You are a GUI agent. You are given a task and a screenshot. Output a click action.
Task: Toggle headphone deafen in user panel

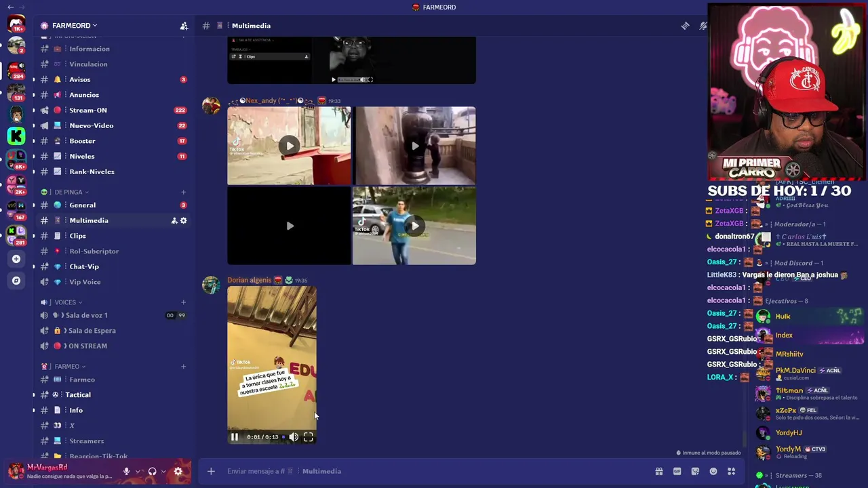(152, 471)
